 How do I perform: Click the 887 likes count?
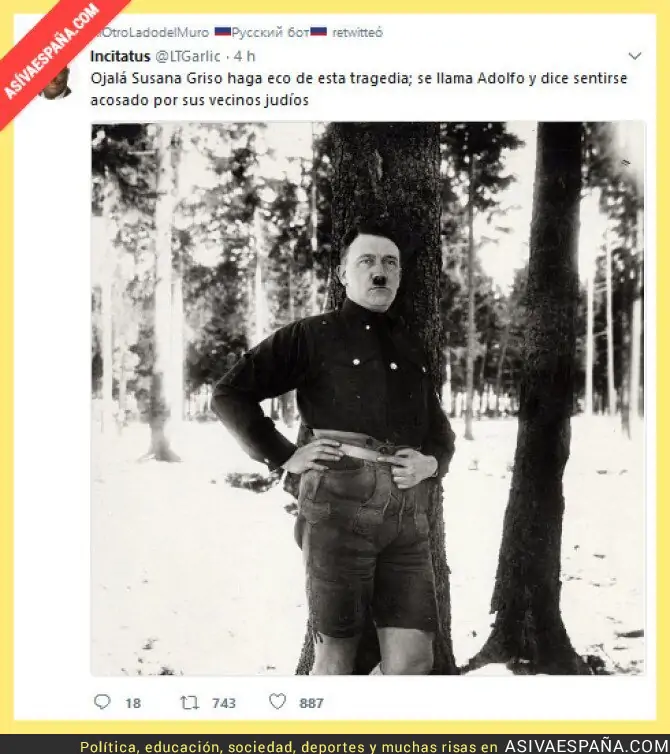pyautogui.click(x=311, y=704)
